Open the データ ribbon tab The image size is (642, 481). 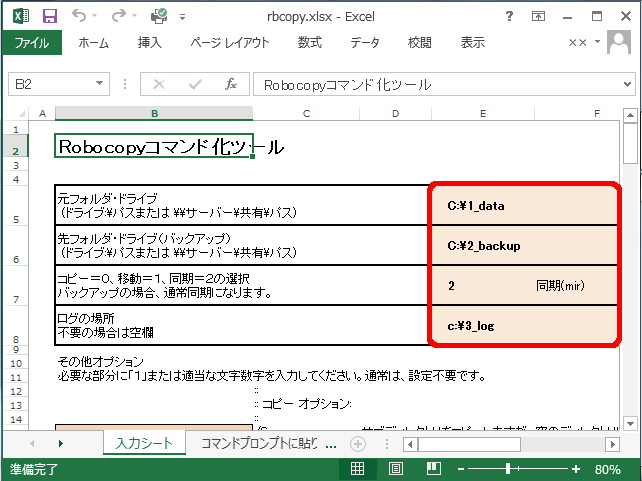pos(365,43)
